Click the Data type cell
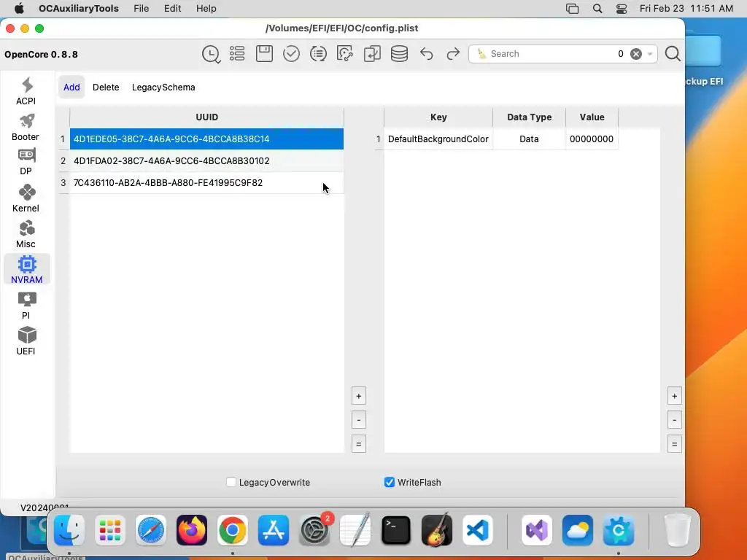The height and width of the screenshot is (560, 747). [530, 139]
